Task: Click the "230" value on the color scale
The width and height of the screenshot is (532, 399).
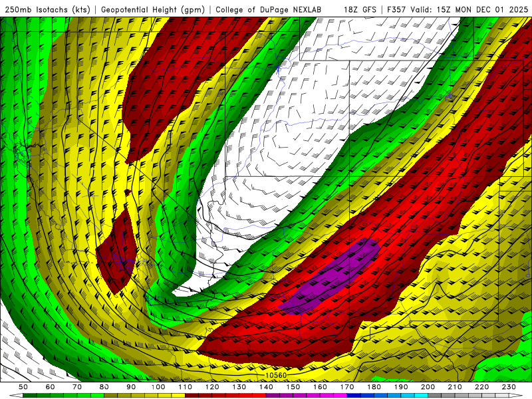Action: 509,387
